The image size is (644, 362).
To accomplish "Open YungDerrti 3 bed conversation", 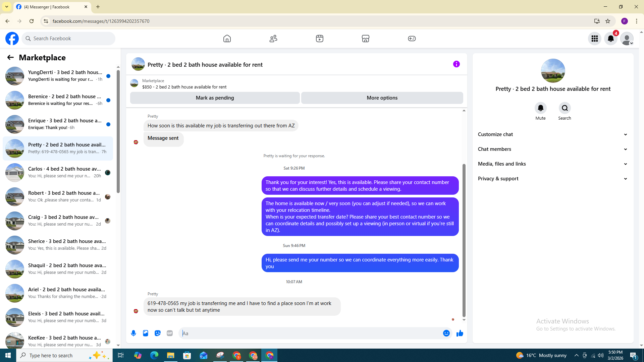I will coord(58,76).
